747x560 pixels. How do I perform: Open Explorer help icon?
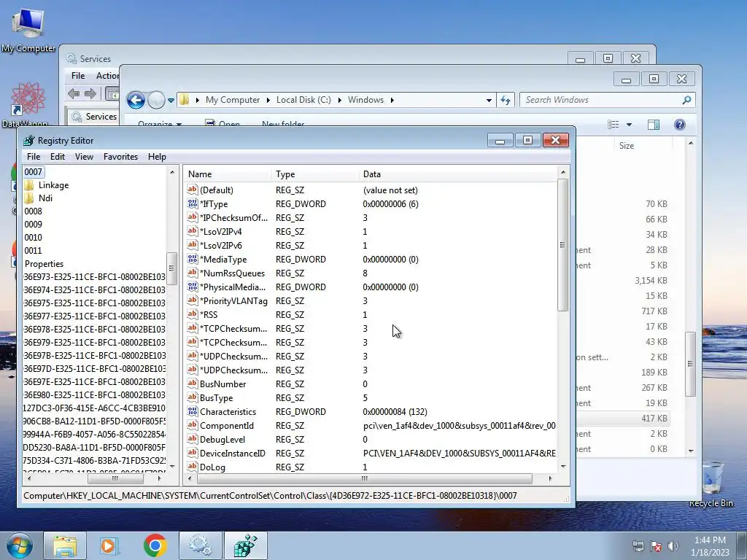(x=680, y=125)
